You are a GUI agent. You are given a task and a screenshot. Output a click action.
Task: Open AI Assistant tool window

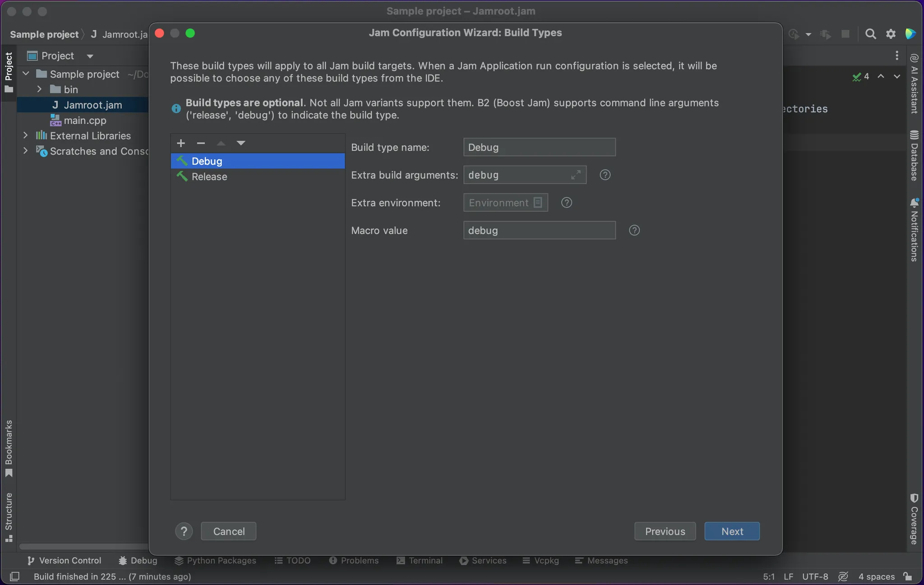[915, 83]
